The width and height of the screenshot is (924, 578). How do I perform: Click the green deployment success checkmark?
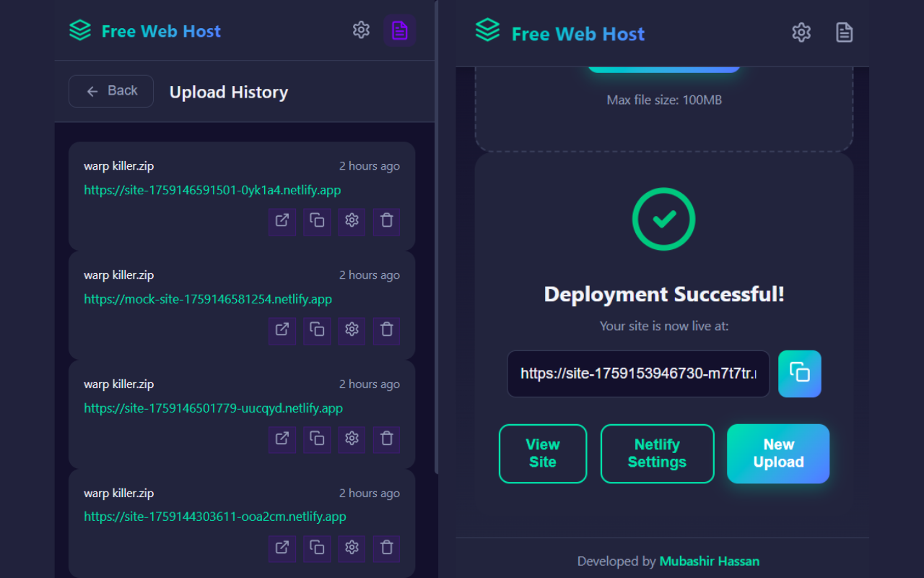663,219
